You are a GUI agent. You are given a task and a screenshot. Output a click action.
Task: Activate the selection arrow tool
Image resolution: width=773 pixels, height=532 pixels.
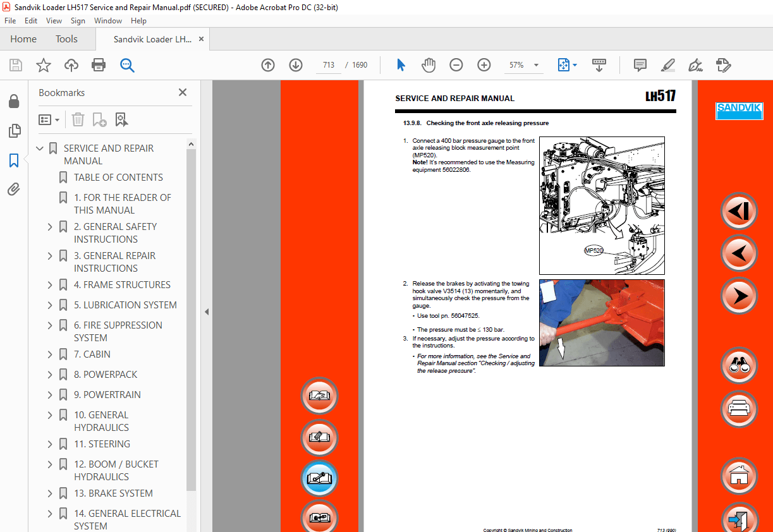(x=401, y=64)
